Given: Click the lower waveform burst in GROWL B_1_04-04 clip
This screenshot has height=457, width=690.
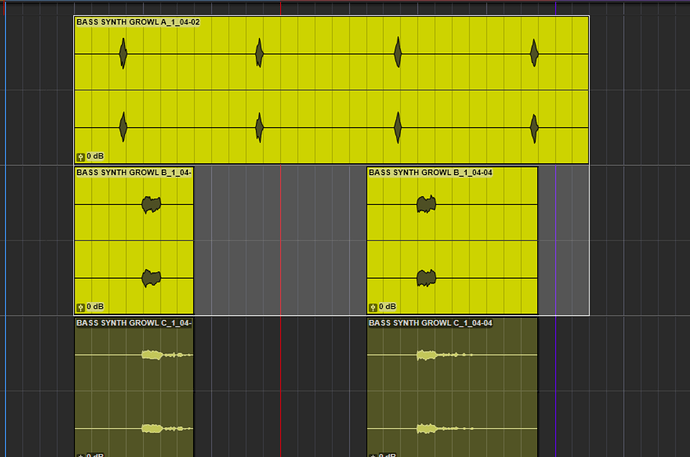Looking at the screenshot, I should pos(426,278).
